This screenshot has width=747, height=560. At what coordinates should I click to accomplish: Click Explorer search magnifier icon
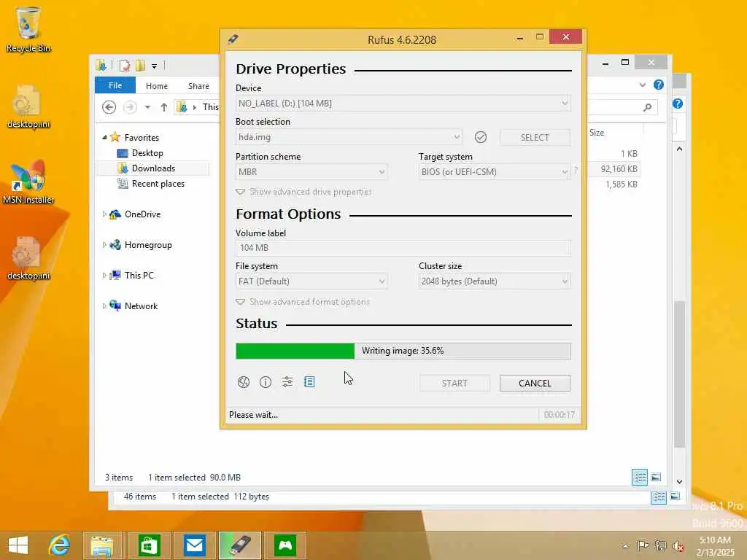pyautogui.click(x=648, y=107)
